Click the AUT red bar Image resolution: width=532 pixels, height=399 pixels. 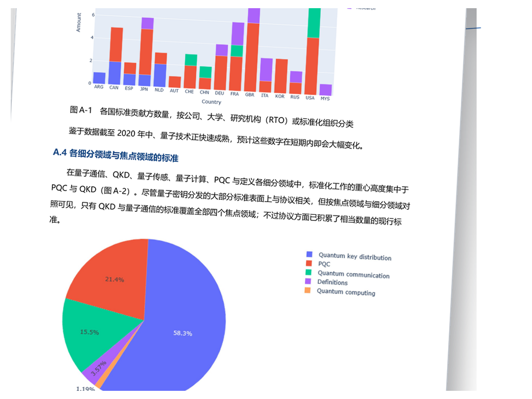[x=175, y=82]
